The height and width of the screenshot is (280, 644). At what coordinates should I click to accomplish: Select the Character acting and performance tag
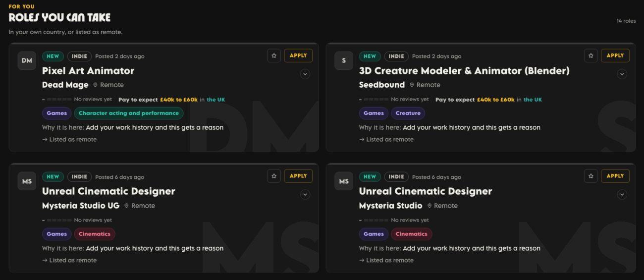tap(129, 113)
